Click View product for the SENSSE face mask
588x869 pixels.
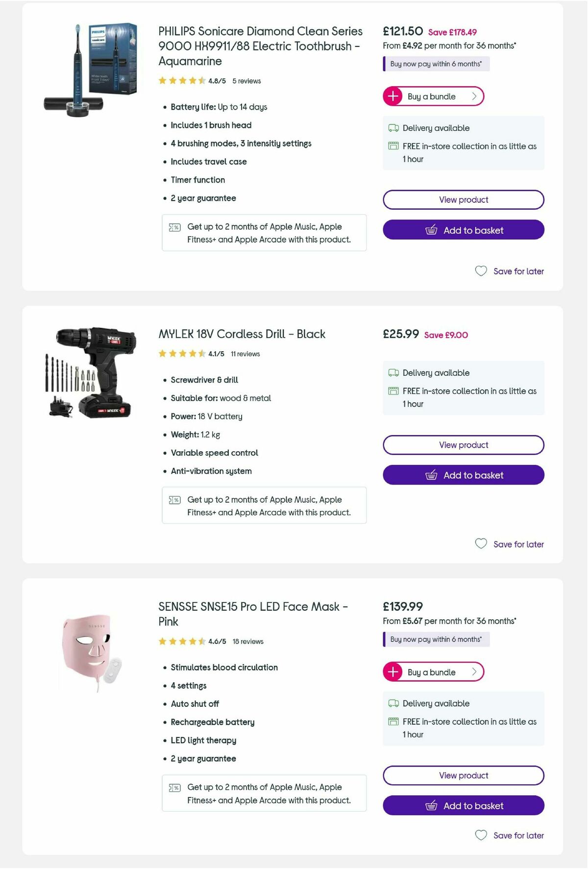(463, 775)
